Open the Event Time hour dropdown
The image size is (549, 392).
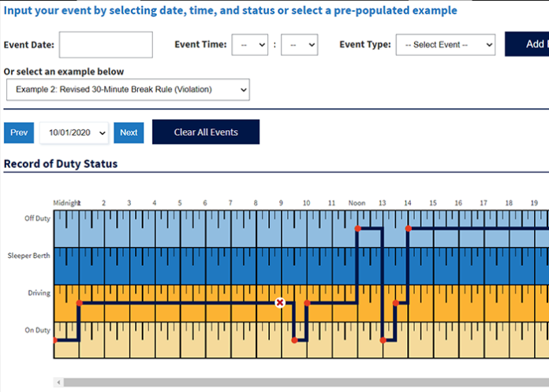(x=250, y=45)
